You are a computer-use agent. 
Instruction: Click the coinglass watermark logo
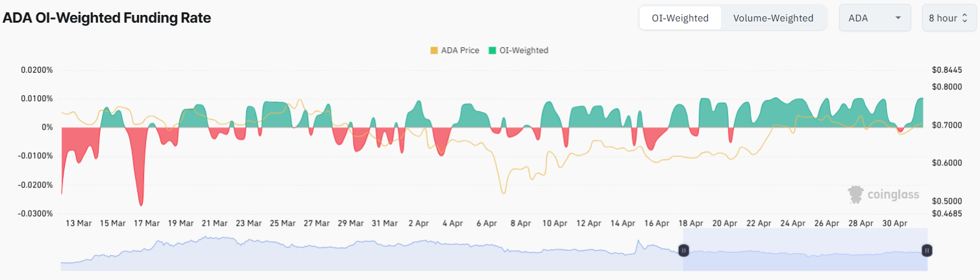click(883, 194)
